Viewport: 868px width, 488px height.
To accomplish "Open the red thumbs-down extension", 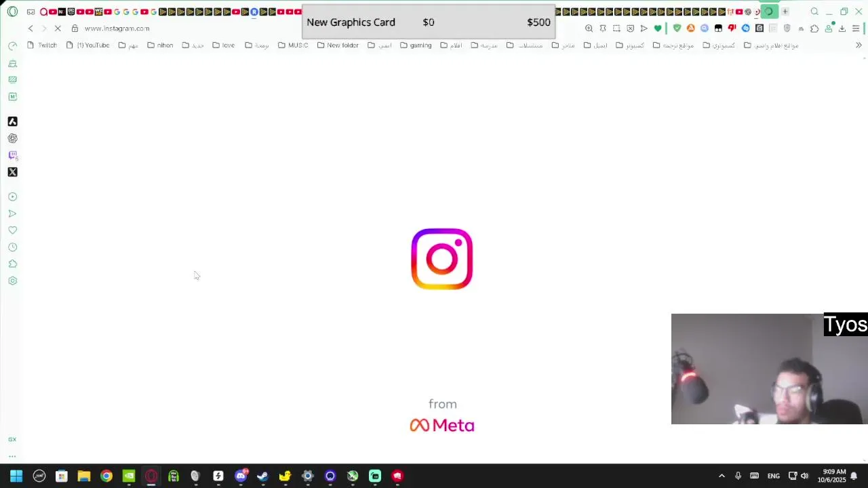I will 732,28.
